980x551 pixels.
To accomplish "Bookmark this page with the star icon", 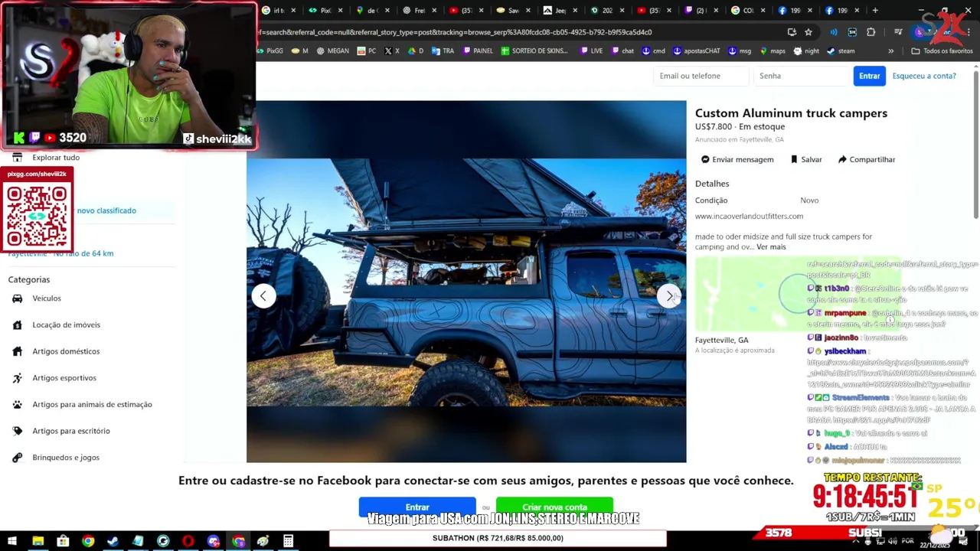I will (808, 32).
